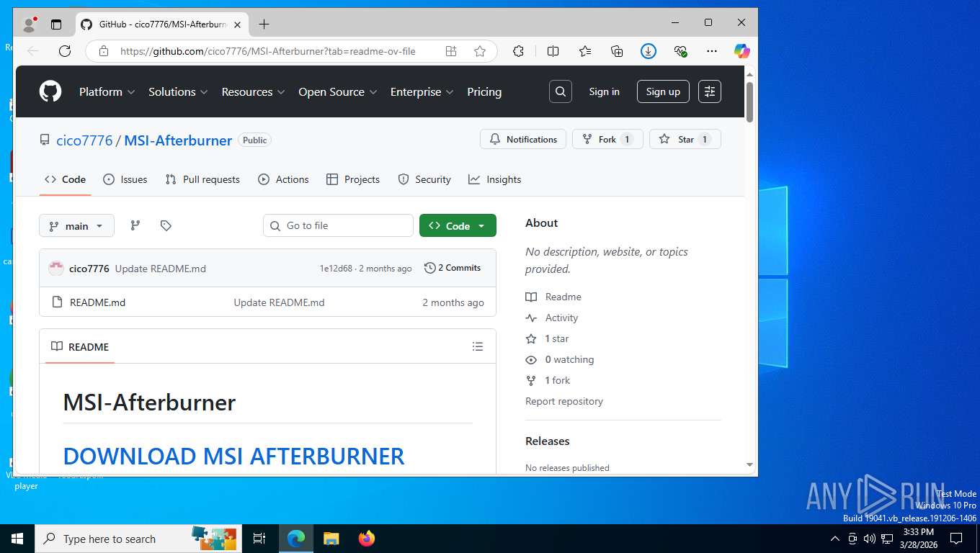Image resolution: width=980 pixels, height=553 pixels.
Task: Open cico7776 avatar in commit row
Action: (56, 269)
